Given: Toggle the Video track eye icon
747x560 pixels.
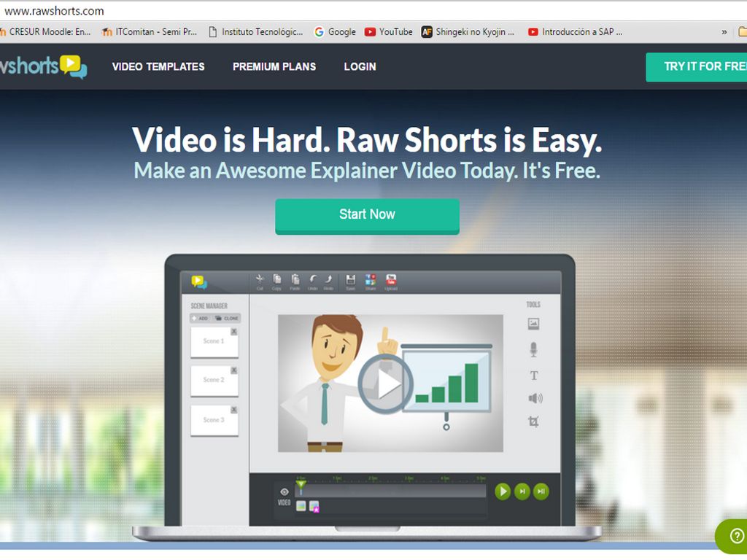Looking at the screenshot, I should tap(285, 491).
